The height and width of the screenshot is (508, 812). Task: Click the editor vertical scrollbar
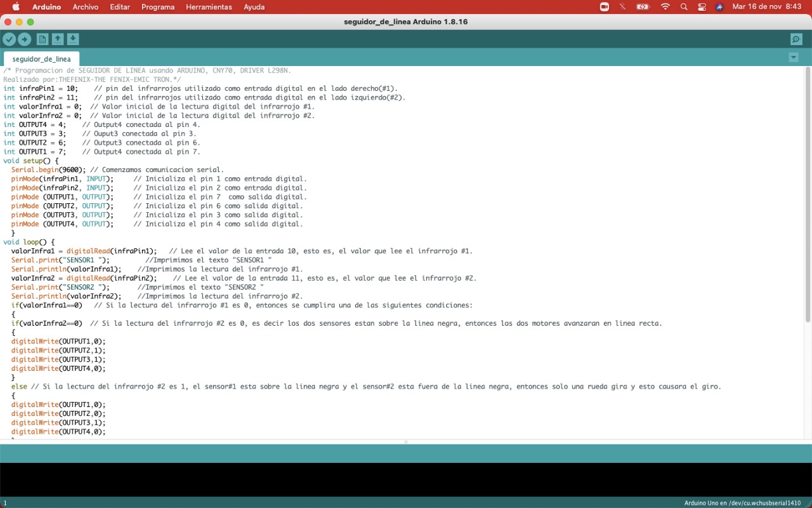808,194
